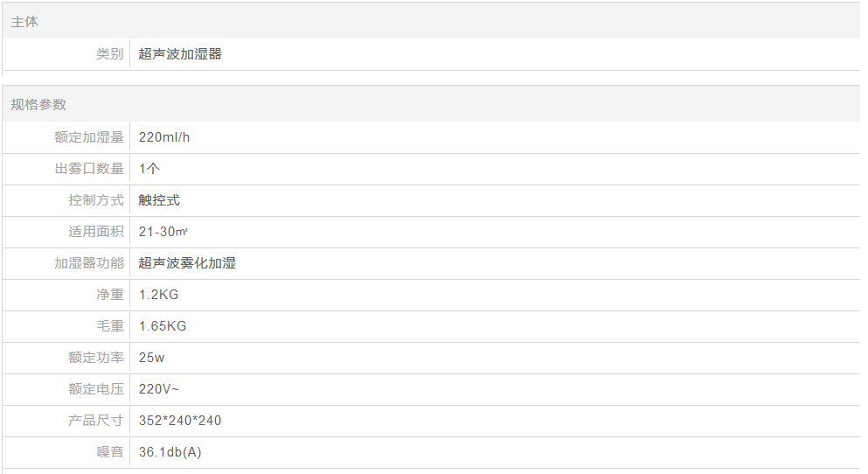This screenshot has width=868, height=474.
Task: Select the 毛重 label
Action: click(x=110, y=326)
